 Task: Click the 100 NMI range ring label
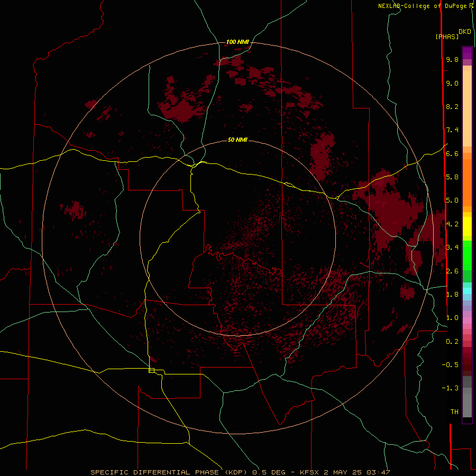tap(237, 42)
